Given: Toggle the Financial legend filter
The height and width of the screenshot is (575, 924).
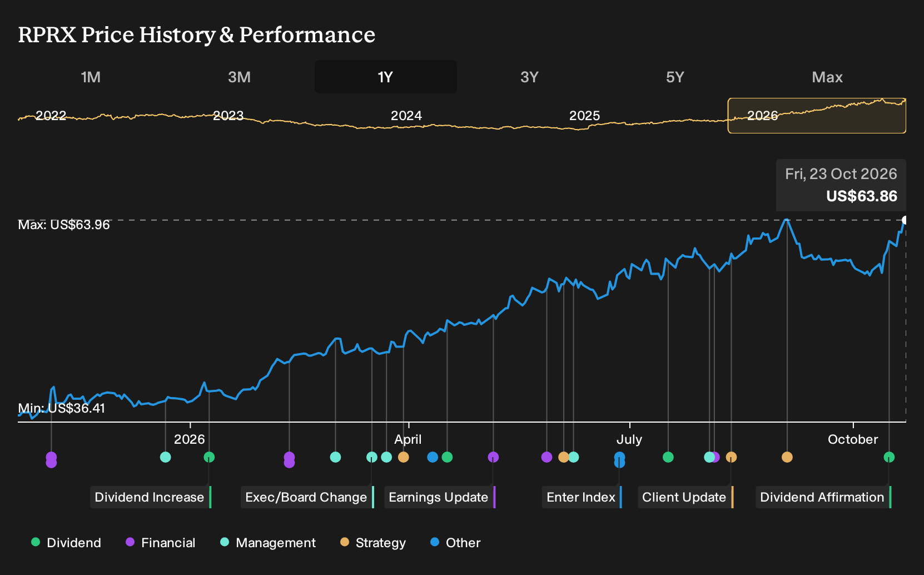Looking at the screenshot, I should [161, 543].
